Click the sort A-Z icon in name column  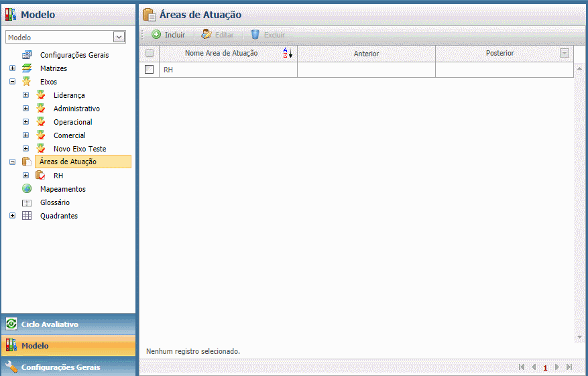point(288,54)
